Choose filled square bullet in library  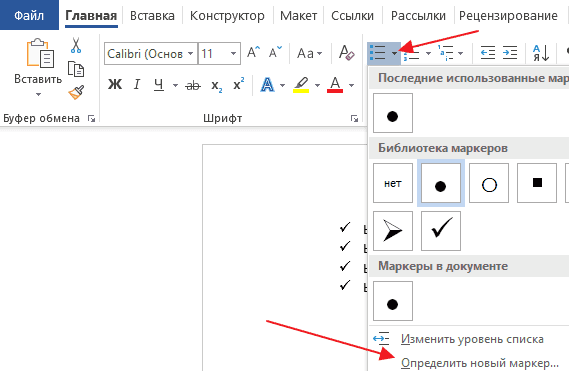537,183
